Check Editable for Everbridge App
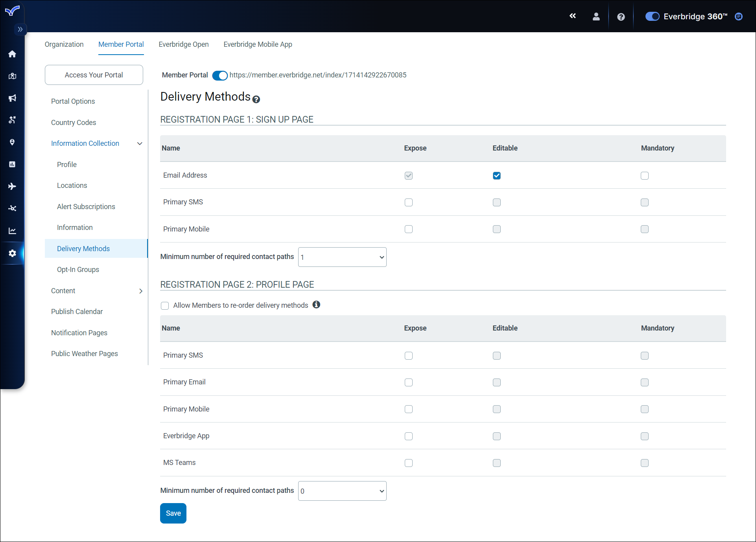This screenshot has height=542, width=756. coord(497,436)
